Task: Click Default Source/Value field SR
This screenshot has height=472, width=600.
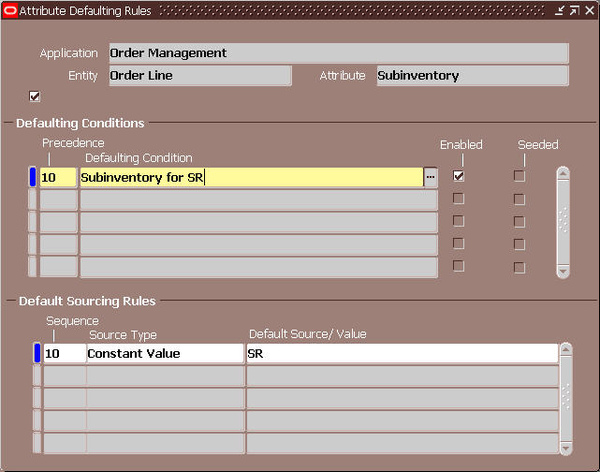Action: click(402, 353)
